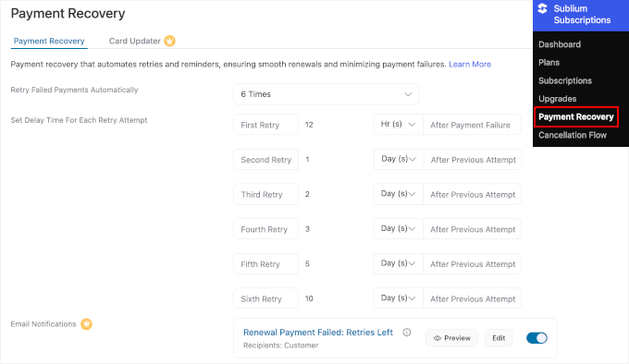Click the info icon beside Renewal Payment Failed

407,333
